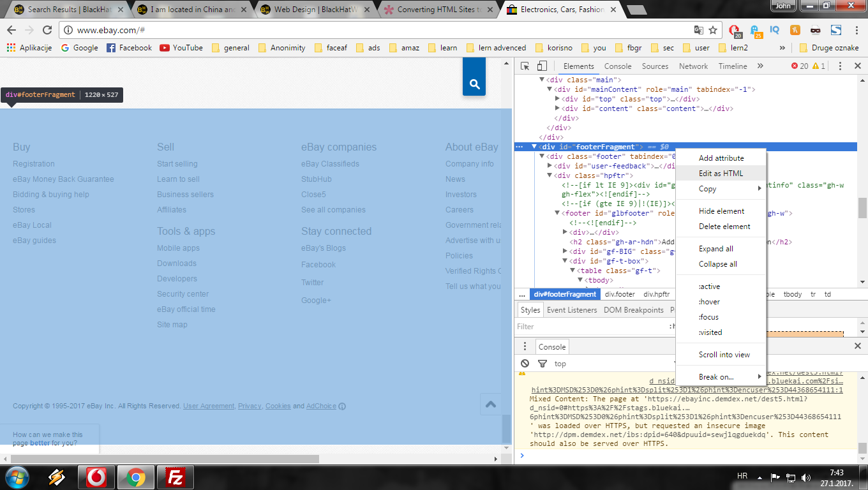Open the Apps shortcut in bookmarks bar

click(x=29, y=48)
